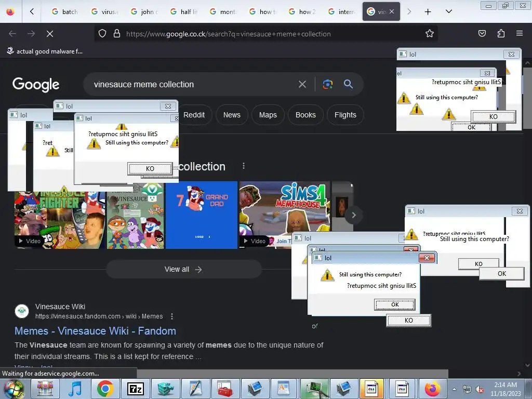532x399 pixels.
Task: Submit search with magnifier icon
Action: (x=348, y=84)
